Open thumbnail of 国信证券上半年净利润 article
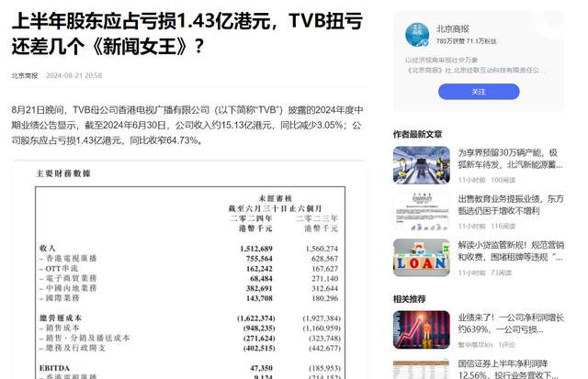The width and height of the screenshot is (588, 379). coord(422,369)
